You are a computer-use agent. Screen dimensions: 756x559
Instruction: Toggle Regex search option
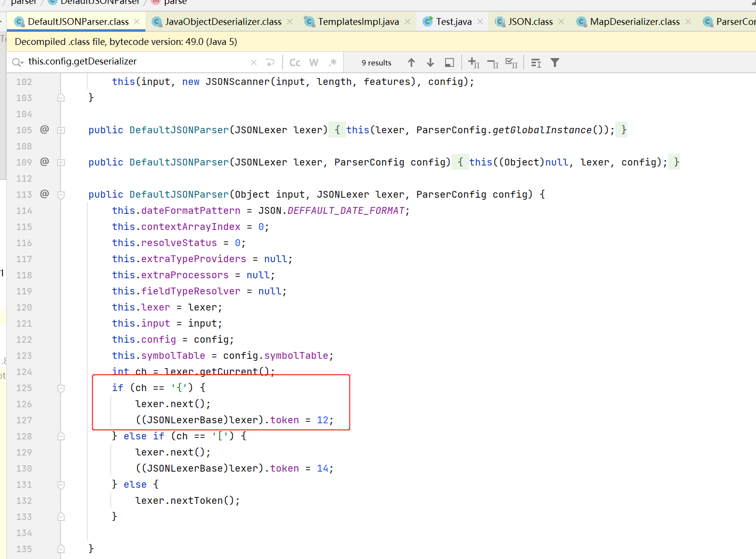point(333,62)
